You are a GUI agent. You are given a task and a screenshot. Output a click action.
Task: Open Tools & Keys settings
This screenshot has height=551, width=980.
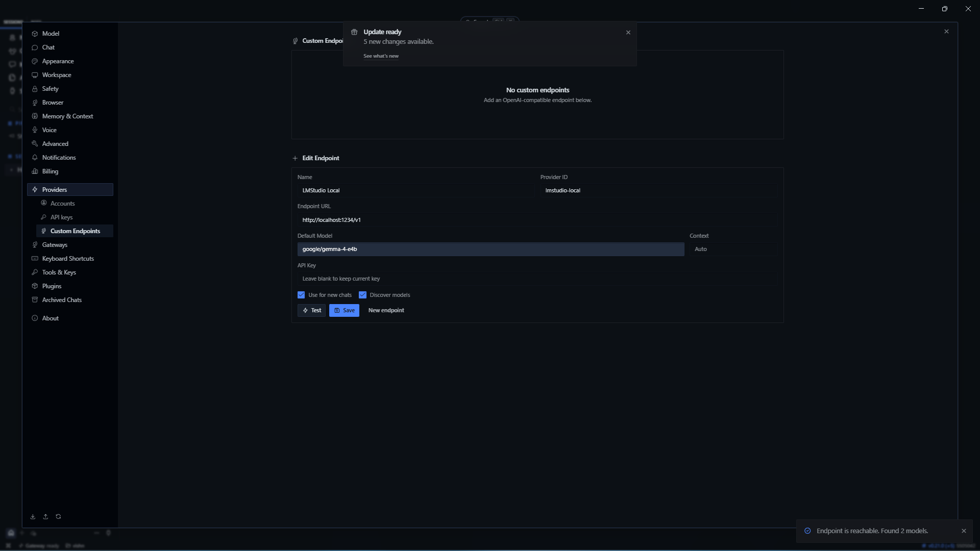click(x=70, y=272)
